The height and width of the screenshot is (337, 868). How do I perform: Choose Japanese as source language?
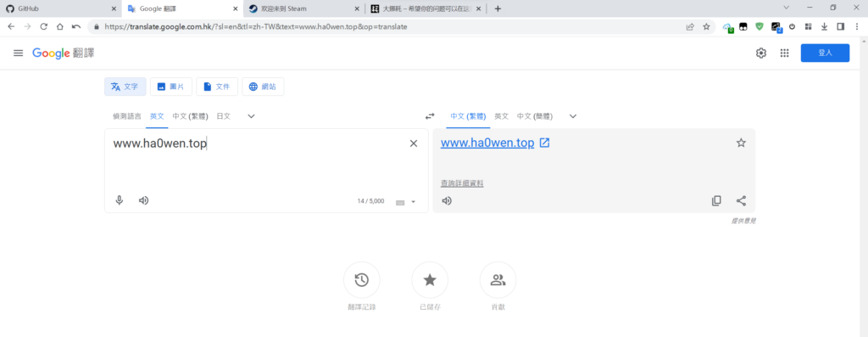pos(224,116)
